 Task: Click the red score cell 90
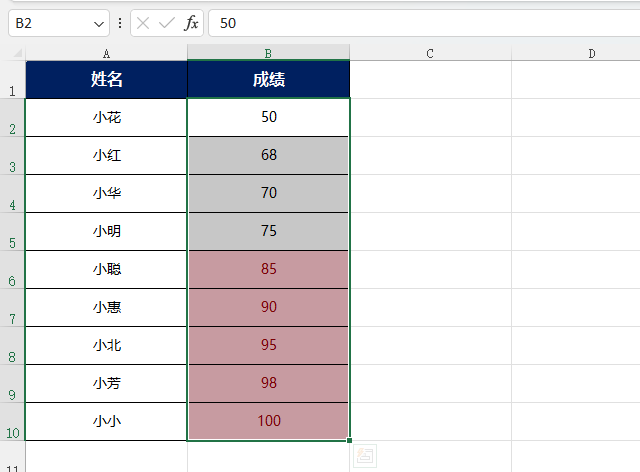[x=268, y=307]
